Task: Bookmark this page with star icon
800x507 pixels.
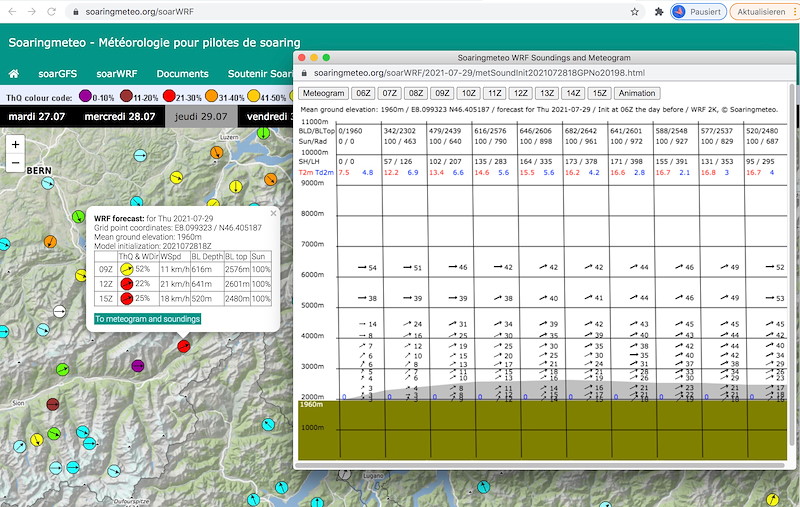Action: (635, 11)
